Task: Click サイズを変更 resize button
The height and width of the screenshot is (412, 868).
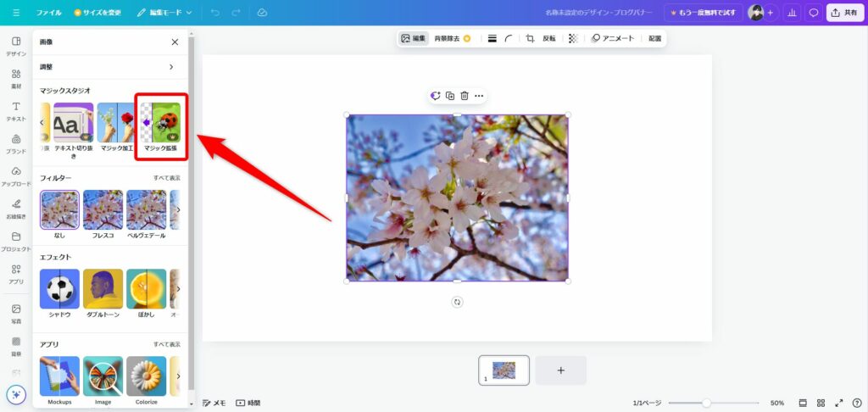Action: [x=97, y=12]
